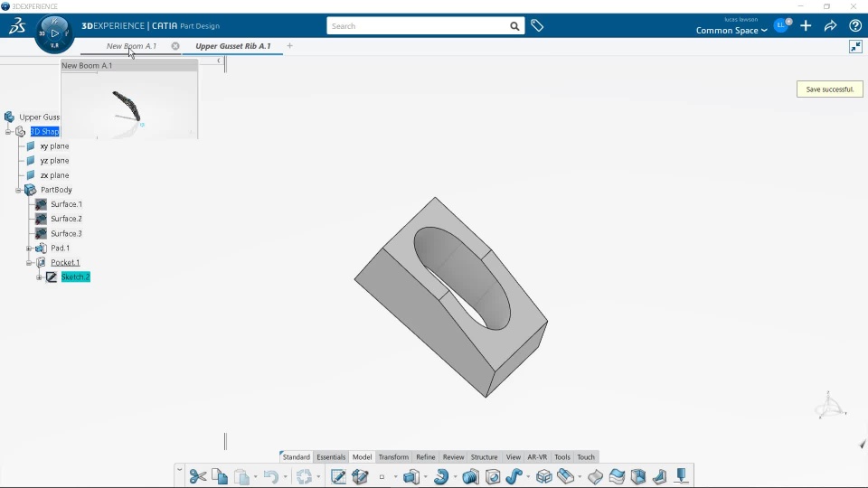Open the Common Space dropdown
This screenshot has height=488, width=868.
731,31
